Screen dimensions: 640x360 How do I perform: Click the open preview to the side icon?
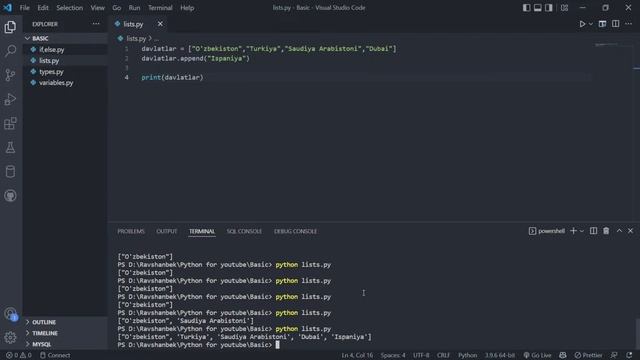(x=602, y=24)
